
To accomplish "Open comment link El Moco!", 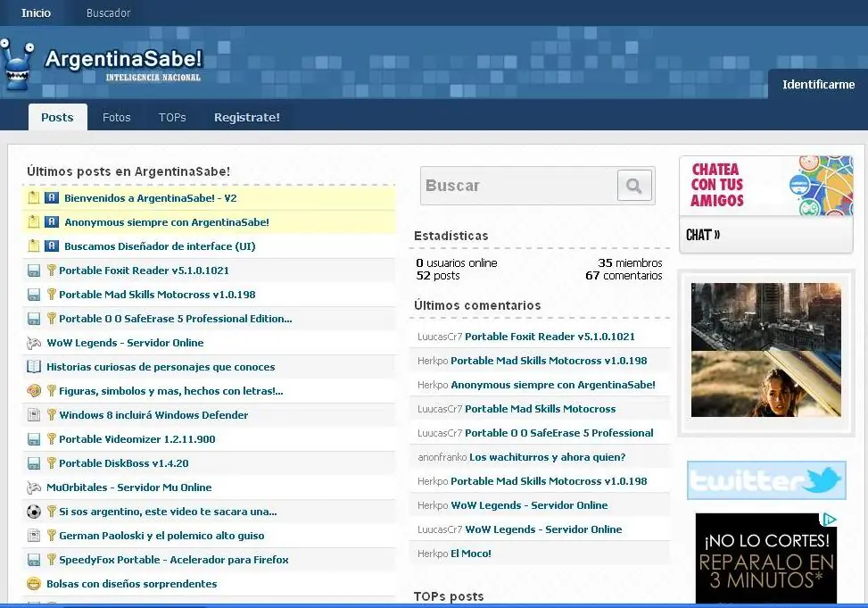I will pos(471,554).
